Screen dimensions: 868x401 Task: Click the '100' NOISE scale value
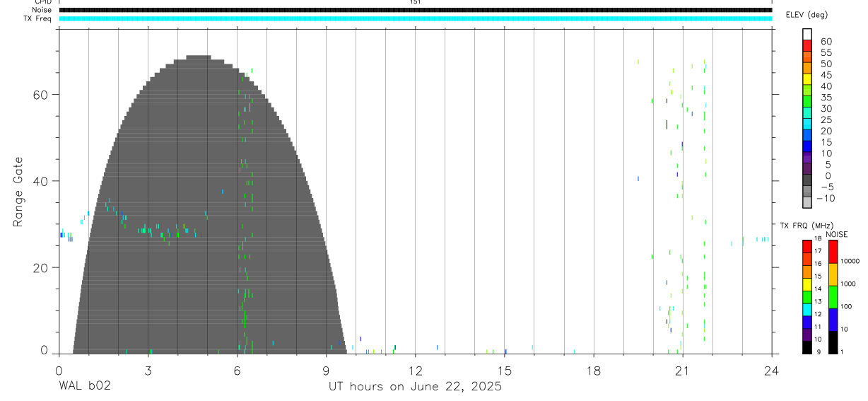click(847, 306)
